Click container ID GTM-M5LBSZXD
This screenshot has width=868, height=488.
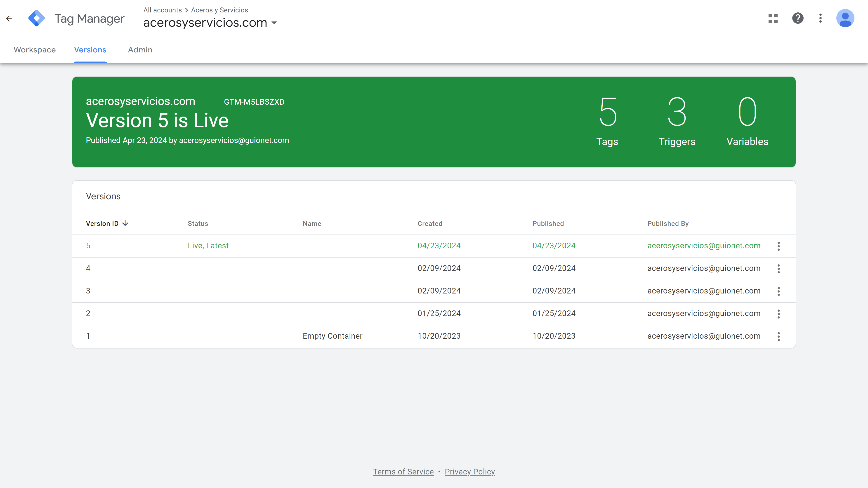[x=254, y=102]
